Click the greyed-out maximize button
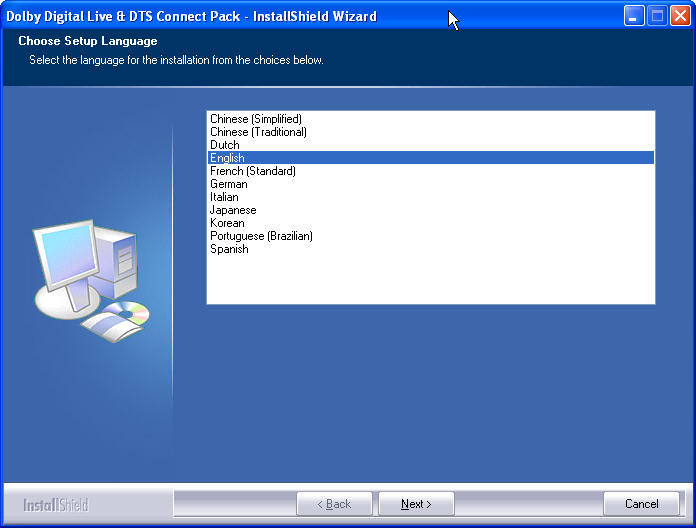The image size is (696, 528). coord(657,16)
